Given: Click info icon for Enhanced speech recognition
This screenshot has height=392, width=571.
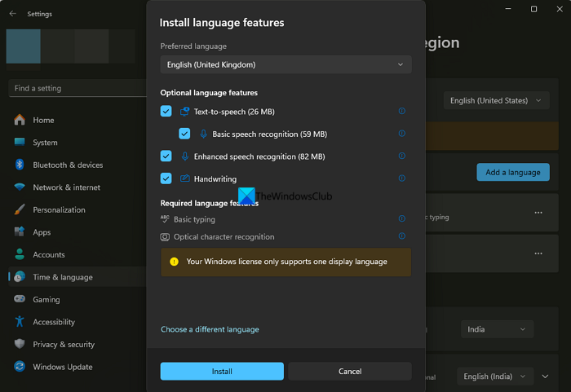Looking at the screenshot, I should [401, 156].
